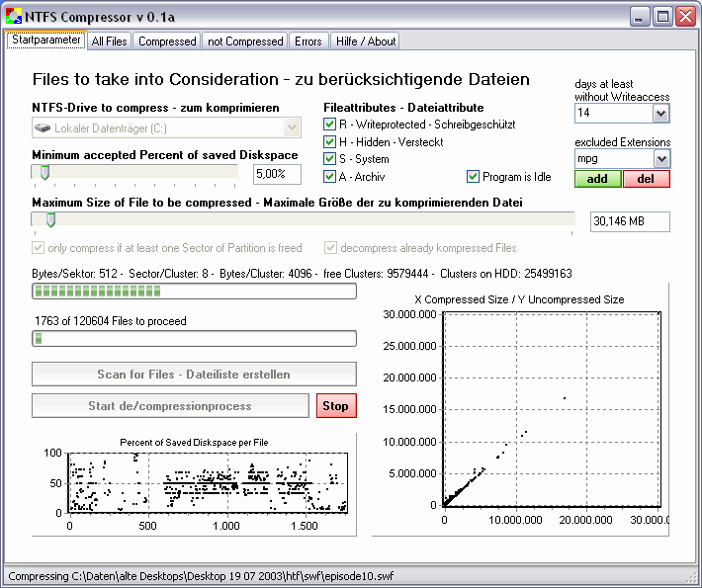Toggle A - Archiv checkbox
702x588 pixels.
(330, 177)
